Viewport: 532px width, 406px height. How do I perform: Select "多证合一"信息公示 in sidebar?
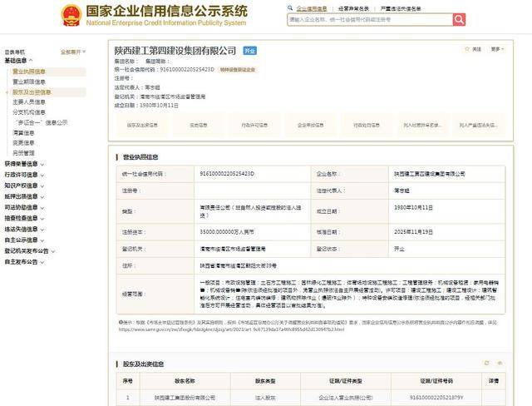point(41,122)
